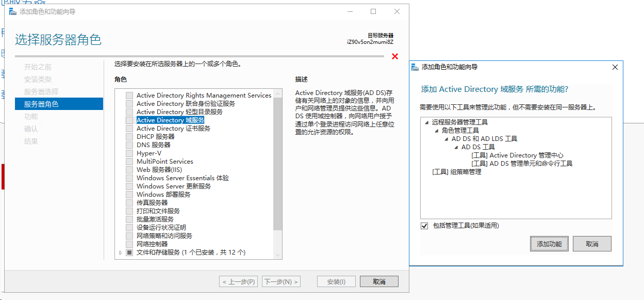Screen dimensions: 644x300
Task: Tick the 打印和文件服务 checkbox
Action: (x=129, y=211)
